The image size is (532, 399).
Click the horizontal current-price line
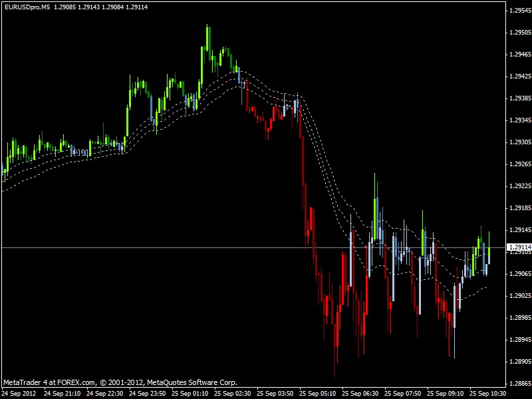(x=253, y=248)
